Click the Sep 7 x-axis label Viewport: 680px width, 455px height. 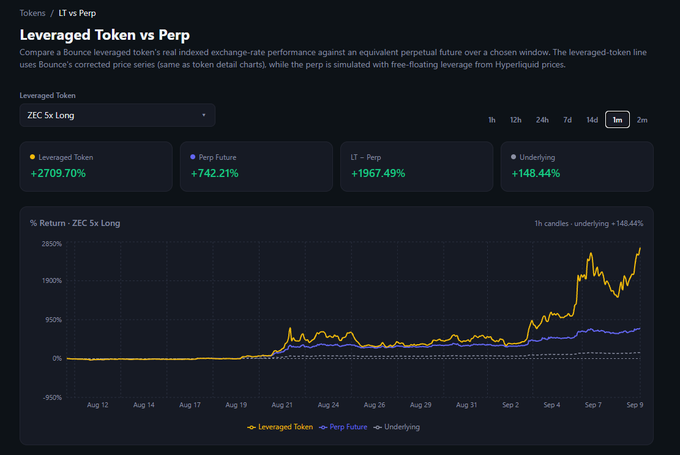593,405
